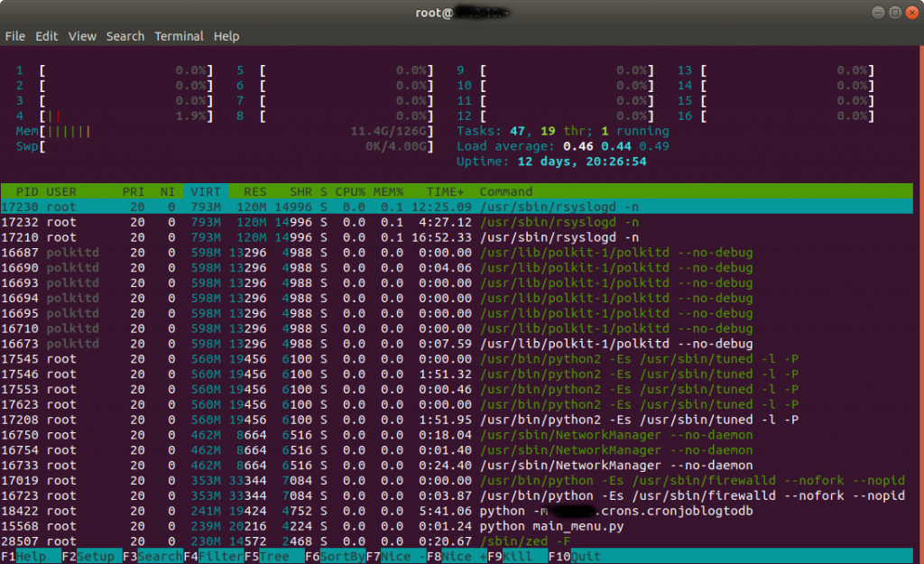
Task: Select zed process PID 28507
Action: tap(457, 541)
